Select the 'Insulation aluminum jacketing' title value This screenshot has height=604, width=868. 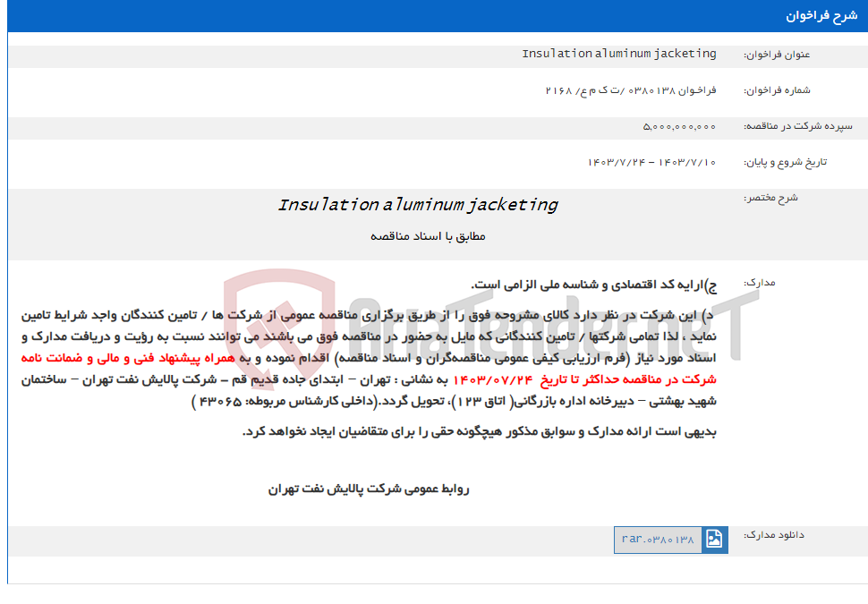[619, 54]
